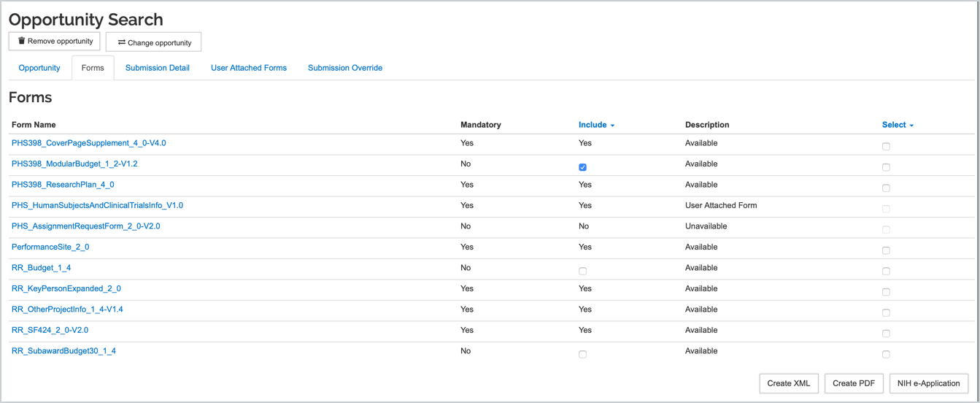Viewport: 980px width, 403px height.
Task: Open PHS_HumanSubjectsAndClinicalTrialsInfo_V1.0 link
Action: [97, 205]
